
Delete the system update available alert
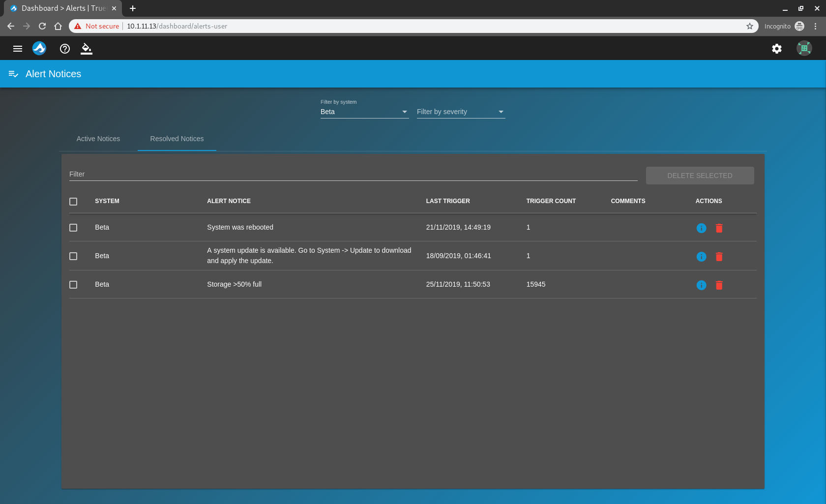719,257
